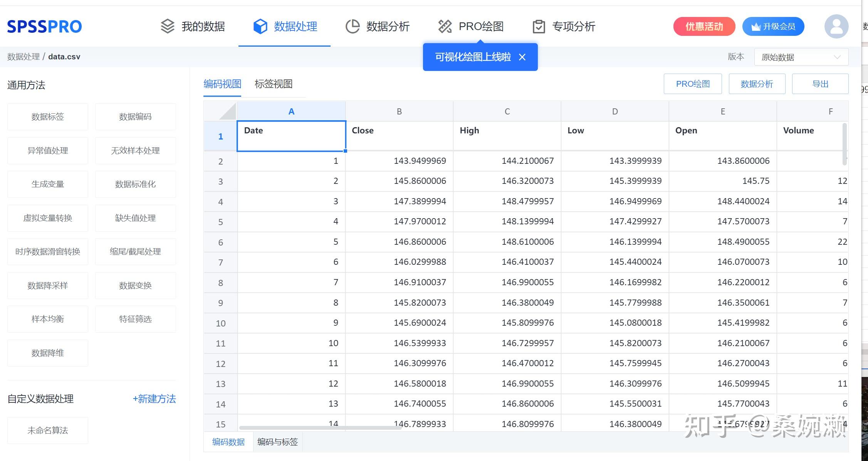Open the 编码与标签 bottom tab

coord(277,442)
